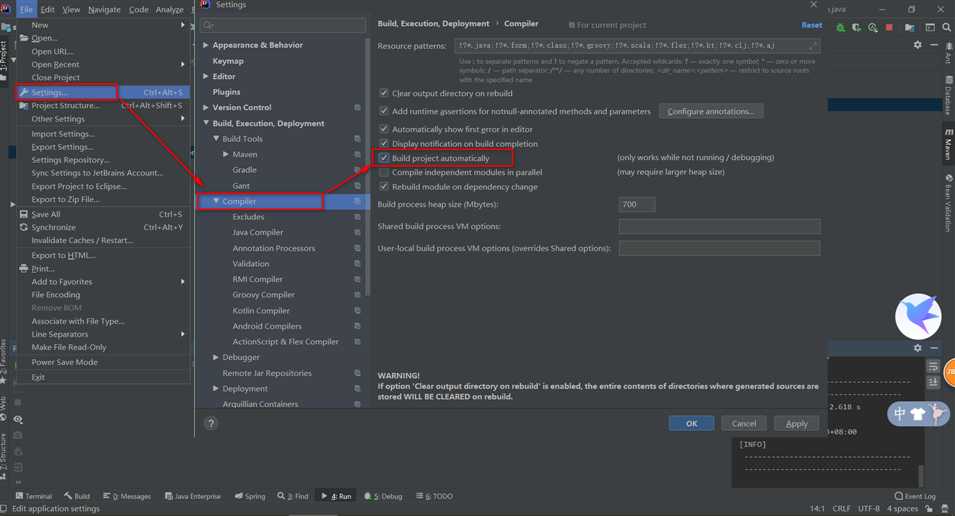The height and width of the screenshot is (516, 955).
Task: Toggle Automatically show first error in editor
Action: point(384,129)
